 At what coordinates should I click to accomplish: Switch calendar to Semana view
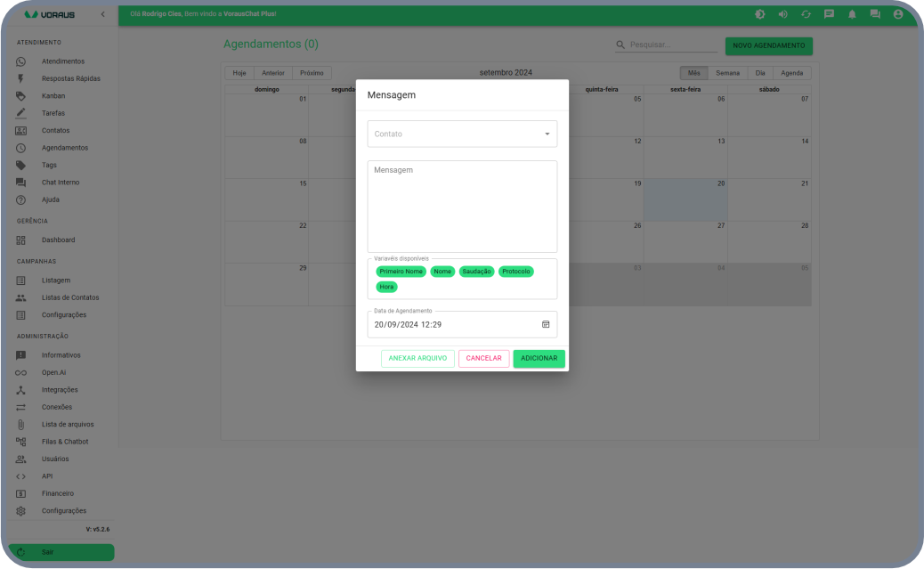tap(727, 73)
